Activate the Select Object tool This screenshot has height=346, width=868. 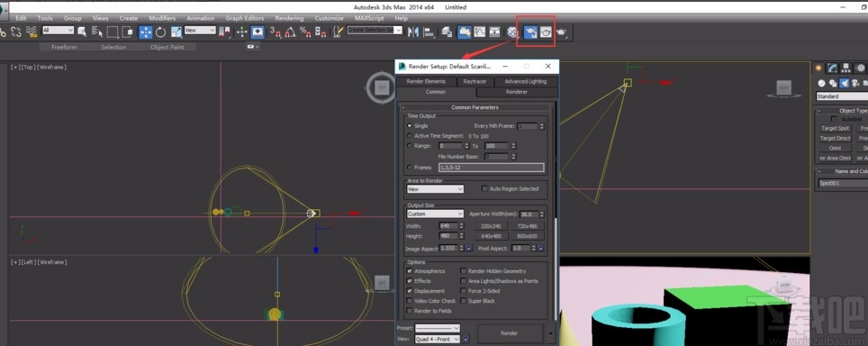pos(83,32)
